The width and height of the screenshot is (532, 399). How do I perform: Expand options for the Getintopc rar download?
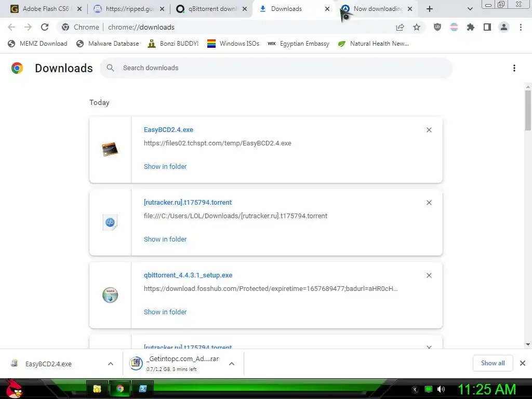[232, 364]
